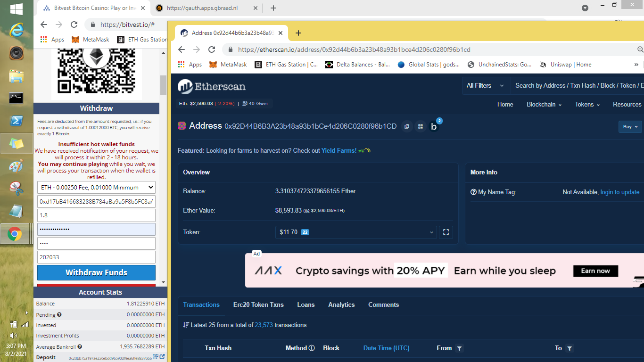
Task: Switch to the Comments tab
Action: [384, 305]
